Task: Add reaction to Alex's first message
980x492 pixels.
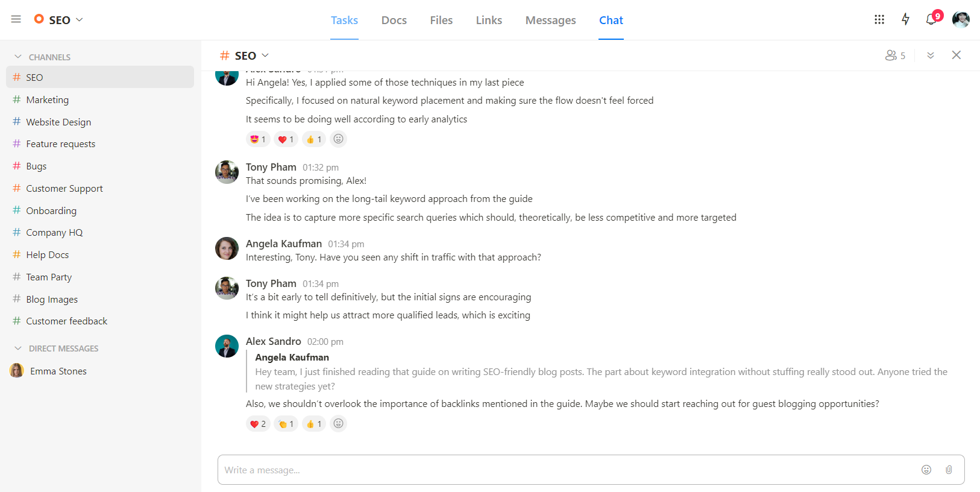Action: [x=339, y=139]
